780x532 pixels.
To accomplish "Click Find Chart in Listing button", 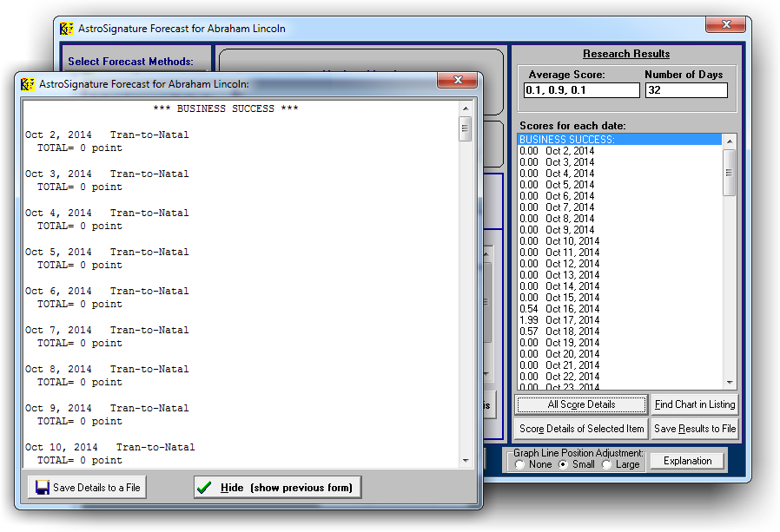I will tap(694, 404).
